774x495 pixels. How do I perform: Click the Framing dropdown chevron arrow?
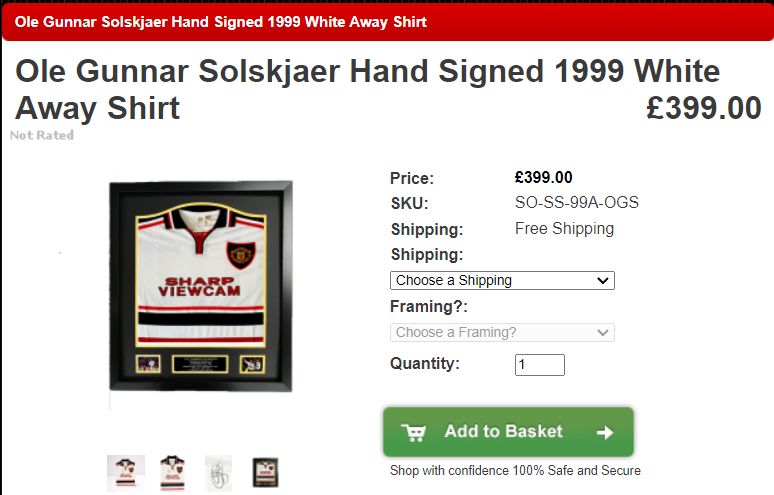603,332
